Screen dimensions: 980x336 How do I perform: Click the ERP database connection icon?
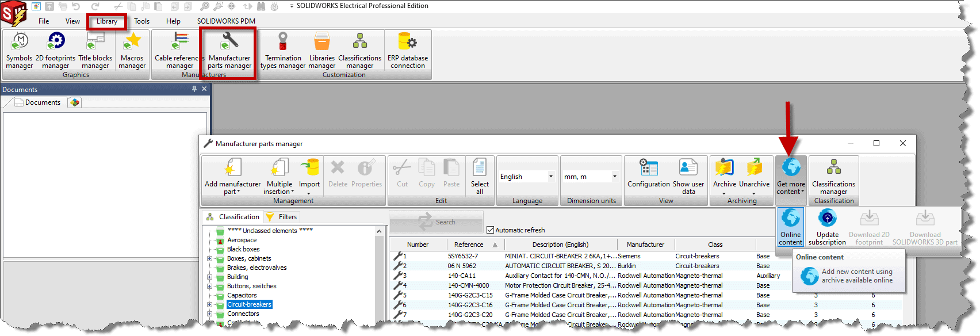pyautogui.click(x=407, y=51)
